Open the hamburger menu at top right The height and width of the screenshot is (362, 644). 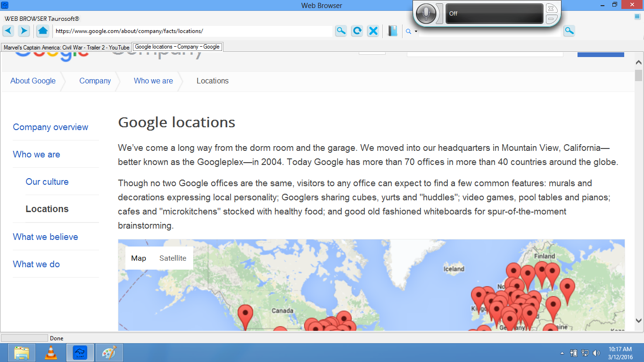pos(637,17)
